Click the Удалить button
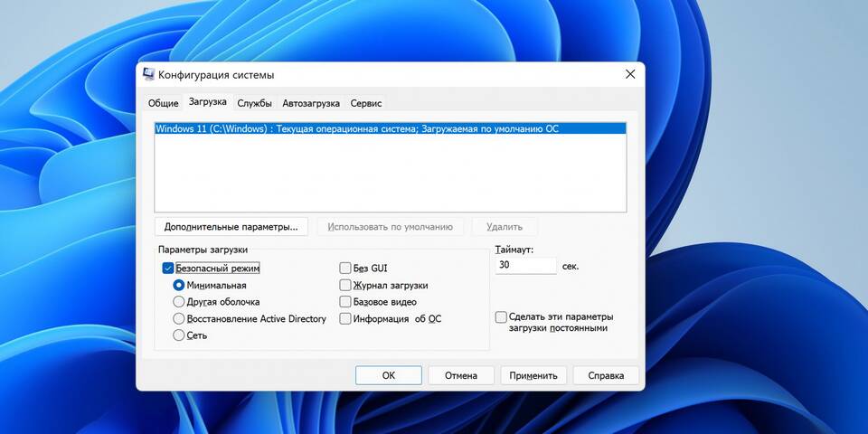868x434 pixels. click(x=505, y=227)
